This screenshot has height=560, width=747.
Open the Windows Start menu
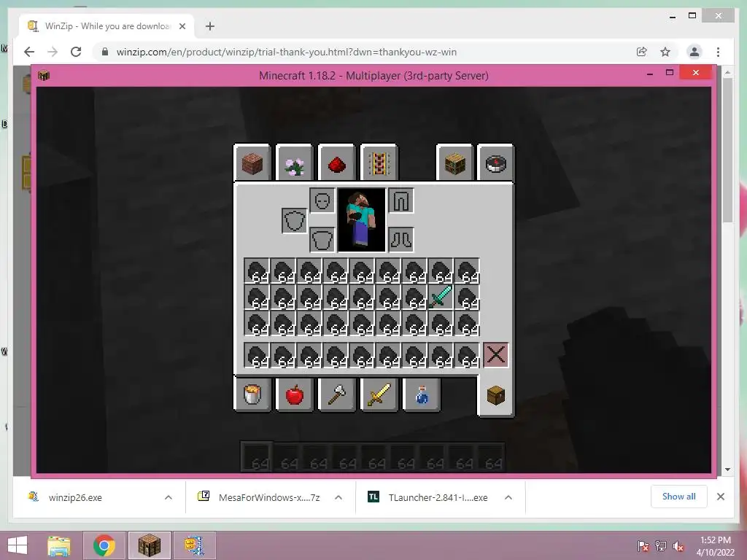pyautogui.click(x=18, y=545)
